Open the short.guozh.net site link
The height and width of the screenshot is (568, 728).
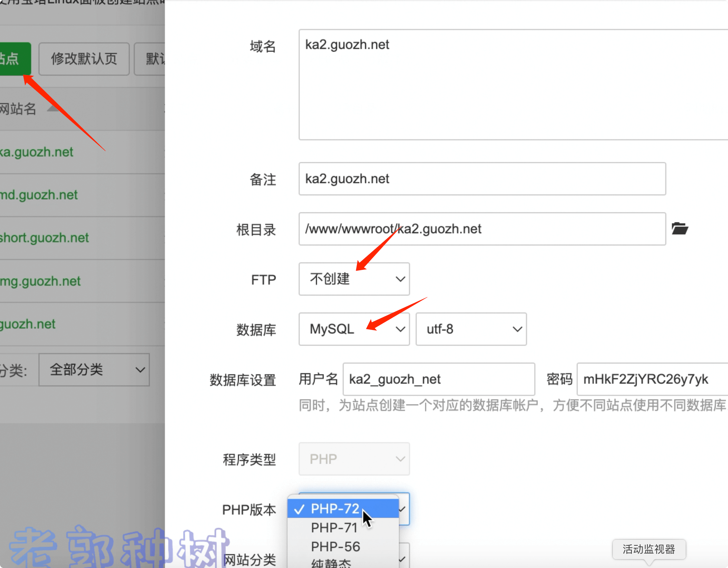pos(44,238)
